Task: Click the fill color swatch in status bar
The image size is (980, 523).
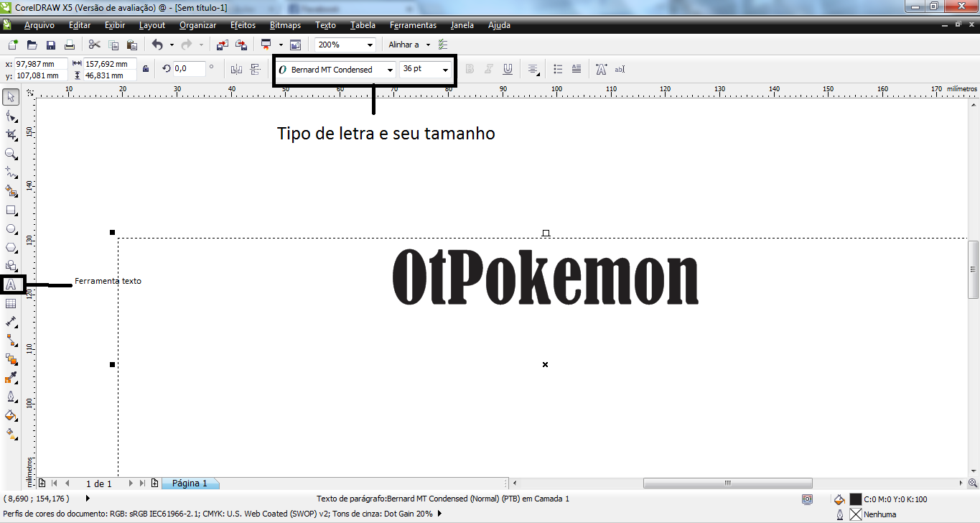Action: pyautogui.click(x=855, y=499)
